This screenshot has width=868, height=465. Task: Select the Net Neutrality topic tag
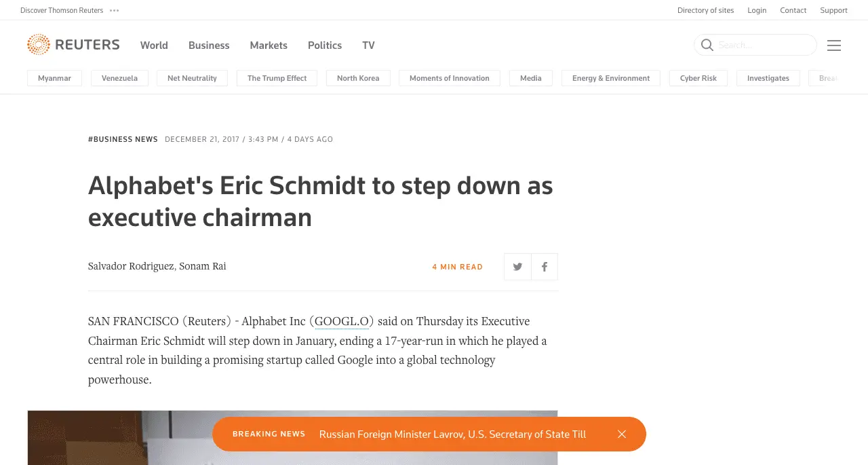click(192, 78)
